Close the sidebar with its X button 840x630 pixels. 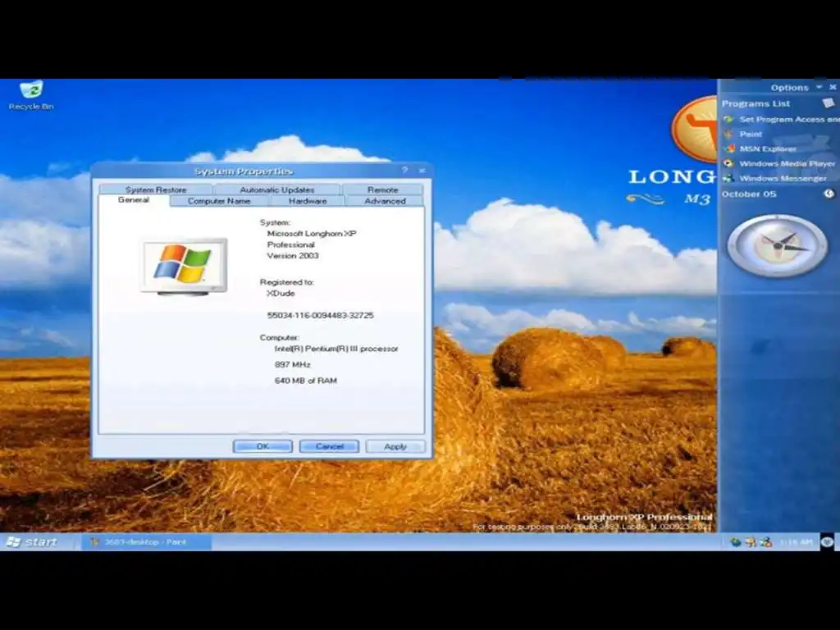tap(833, 87)
